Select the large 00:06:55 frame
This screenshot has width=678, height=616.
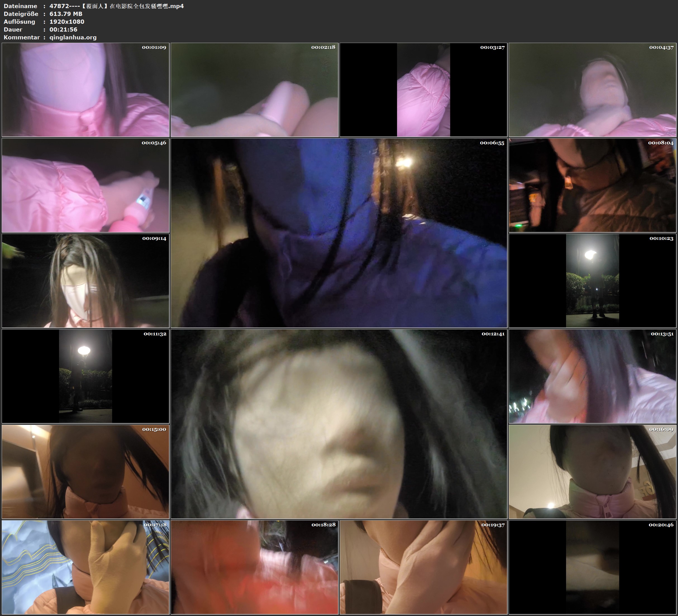pyautogui.click(x=339, y=233)
